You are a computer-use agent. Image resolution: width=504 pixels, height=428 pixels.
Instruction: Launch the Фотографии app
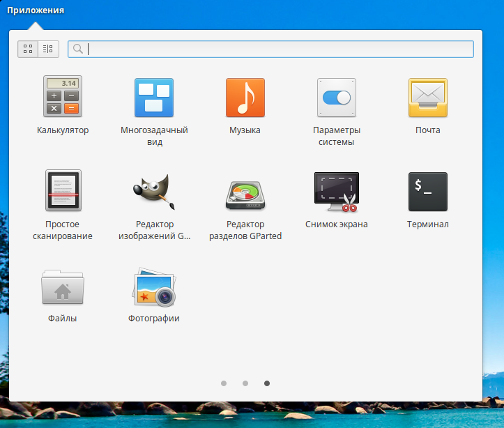click(x=154, y=286)
